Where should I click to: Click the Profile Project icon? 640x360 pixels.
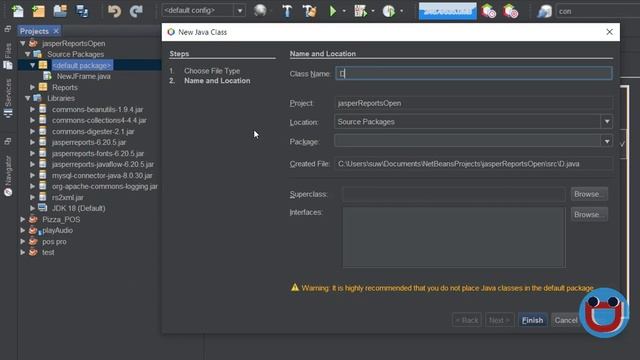pyautogui.click(x=389, y=11)
